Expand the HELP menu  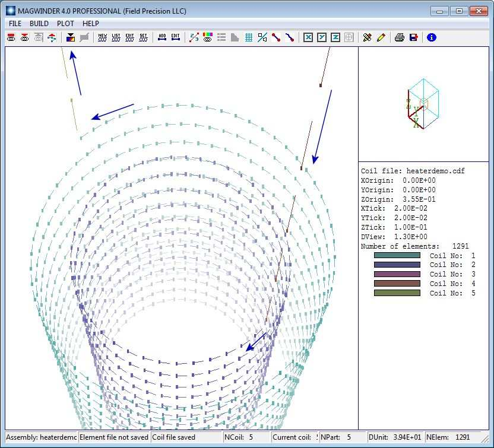tap(91, 24)
